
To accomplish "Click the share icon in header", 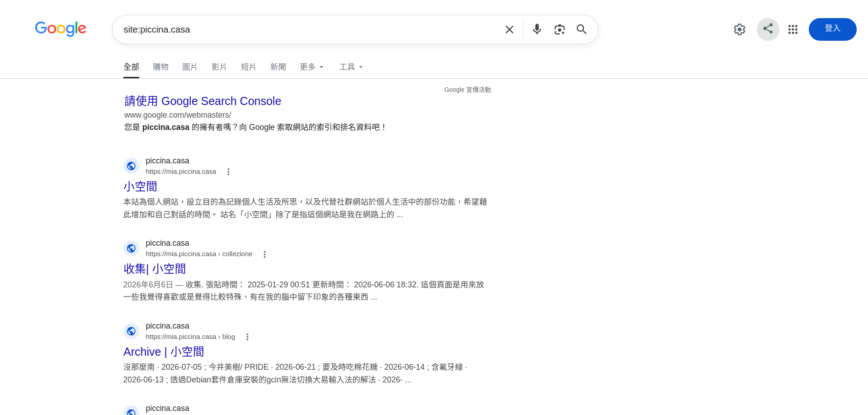I will click(768, 29).
